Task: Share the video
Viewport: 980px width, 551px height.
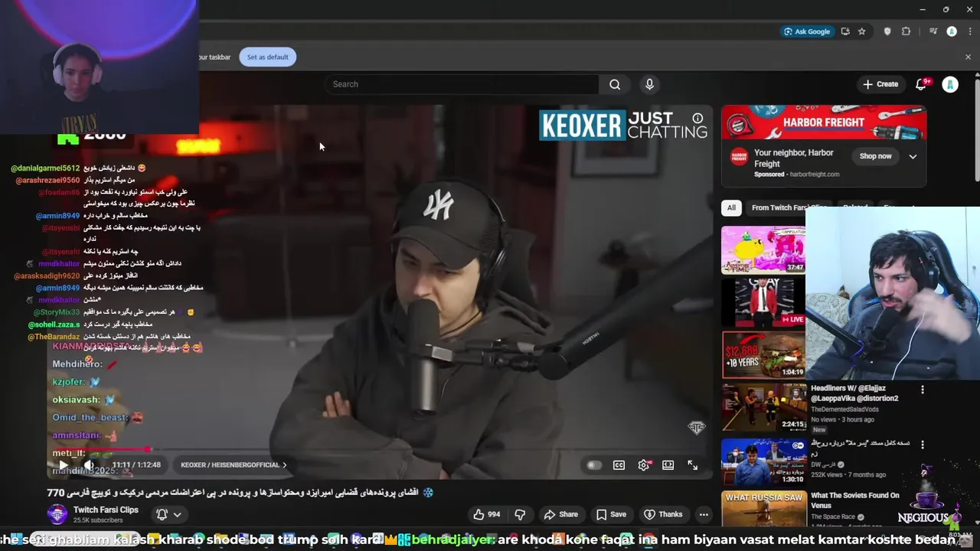Action: point(560,514)
